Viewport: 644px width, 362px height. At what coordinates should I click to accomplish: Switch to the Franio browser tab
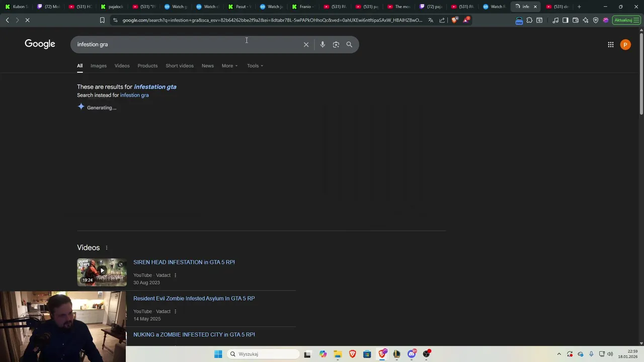coord(303,7)
